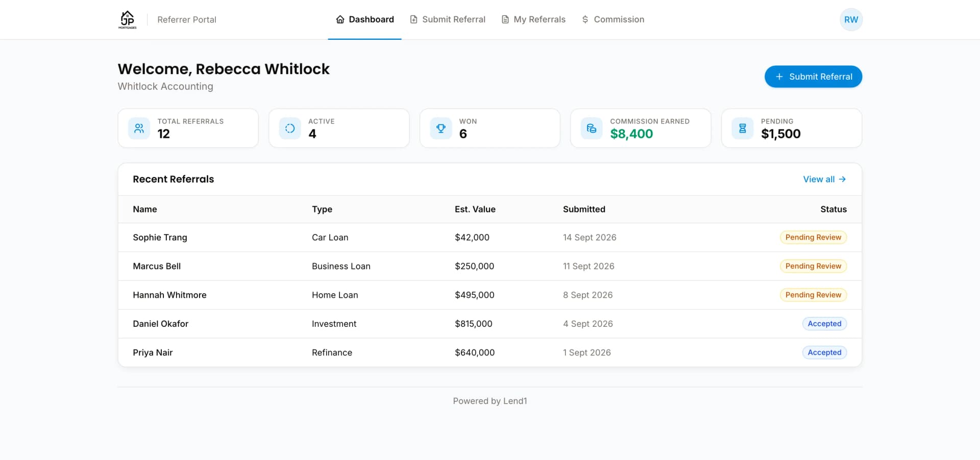Click the Car Loan type cell
This screenshot has width=980, height=460.
pyautogui.click(x=330, y=237)
